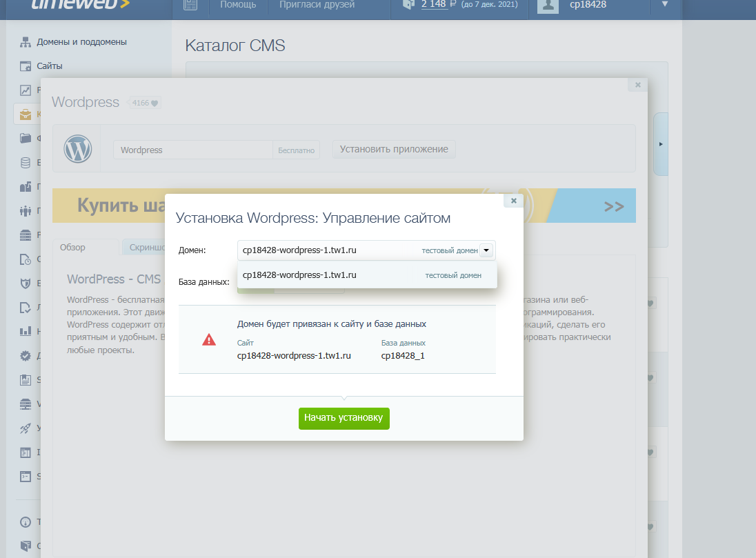Click the тестовый домен label in dropdown option

pyautogui.click(x=453, y=275)
